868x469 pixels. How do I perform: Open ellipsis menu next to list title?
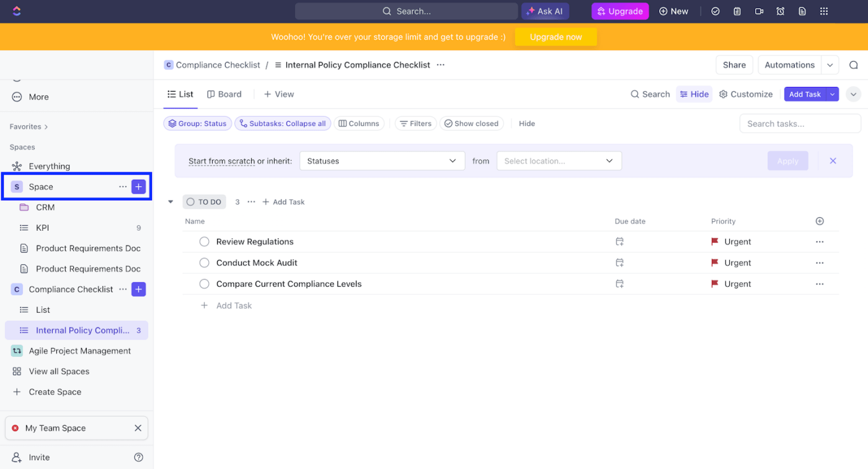(441, 65)
